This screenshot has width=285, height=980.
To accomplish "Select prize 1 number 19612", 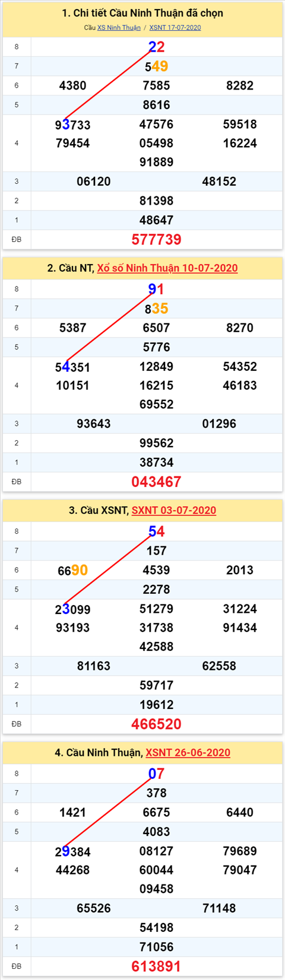I will coord(156,705).
